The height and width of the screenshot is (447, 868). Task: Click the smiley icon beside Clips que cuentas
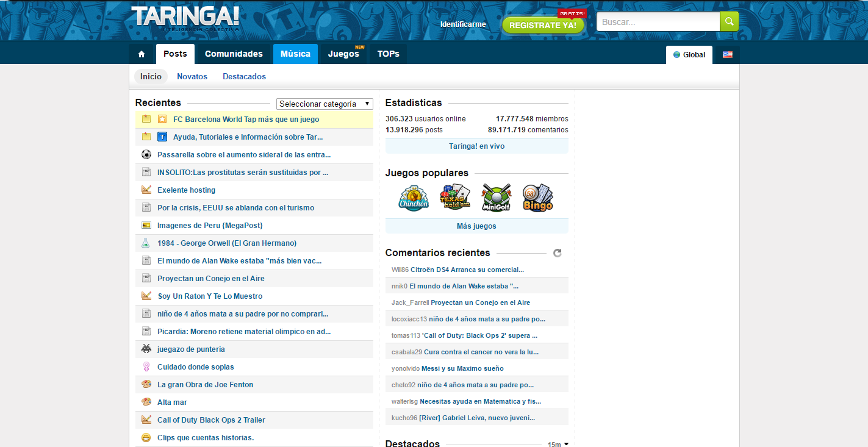(146, 437)
